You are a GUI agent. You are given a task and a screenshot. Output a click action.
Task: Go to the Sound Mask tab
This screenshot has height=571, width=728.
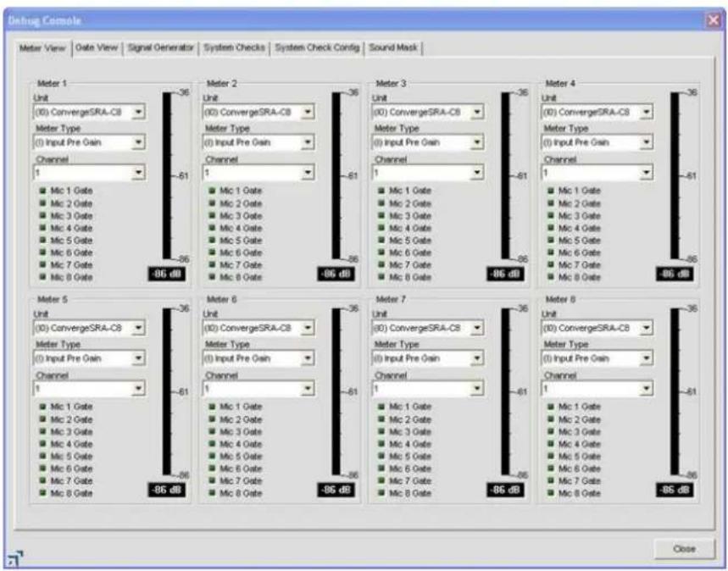tap(393, 47)
